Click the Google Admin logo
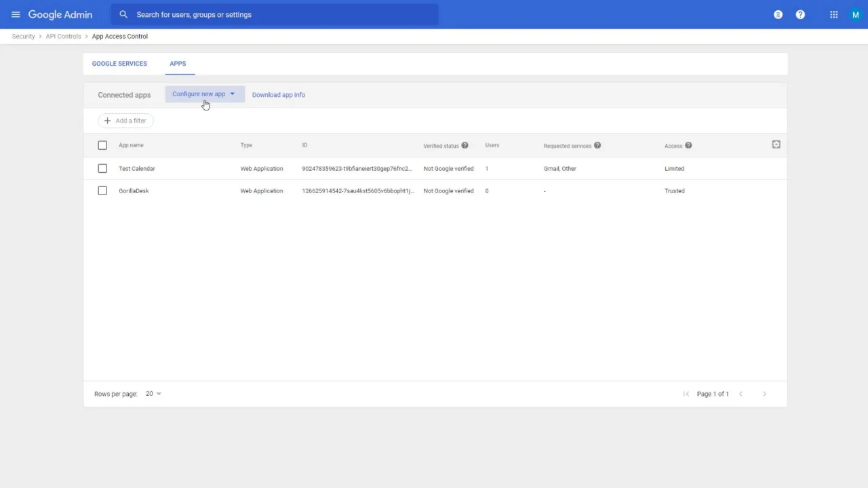This screenshot has height=488, width=868. point(60,14)
